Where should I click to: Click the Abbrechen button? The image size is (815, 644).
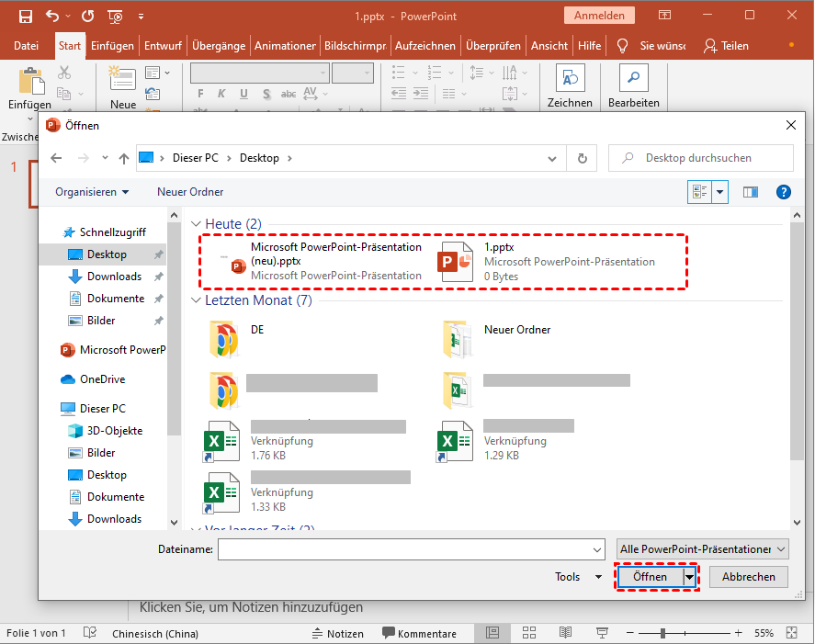point(748,577)
